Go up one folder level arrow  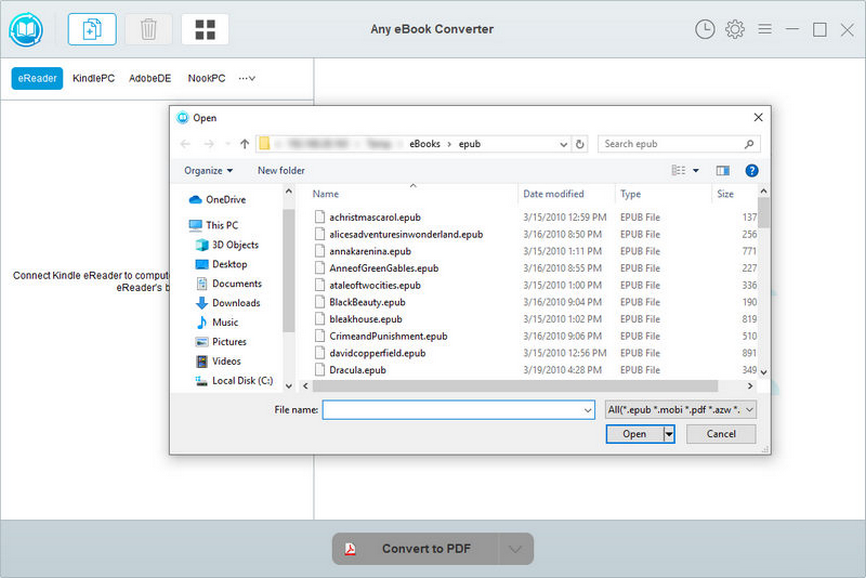click(245, 144)
